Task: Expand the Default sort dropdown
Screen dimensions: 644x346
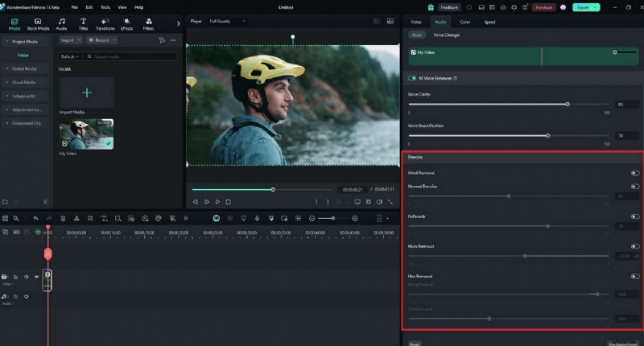Action: pyautogui.click(x=70, y=57)
